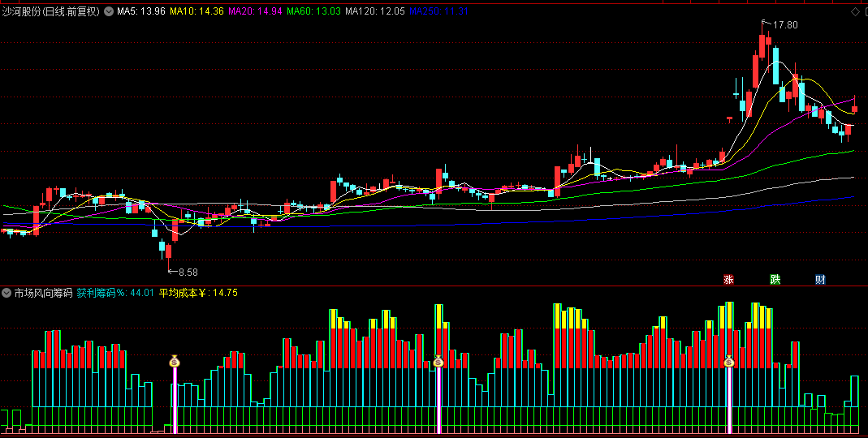The width and height of the screenshot is (868, 438).
Task: Click the money bag marker nearest the 8.58 low
Action: point(175,362)
